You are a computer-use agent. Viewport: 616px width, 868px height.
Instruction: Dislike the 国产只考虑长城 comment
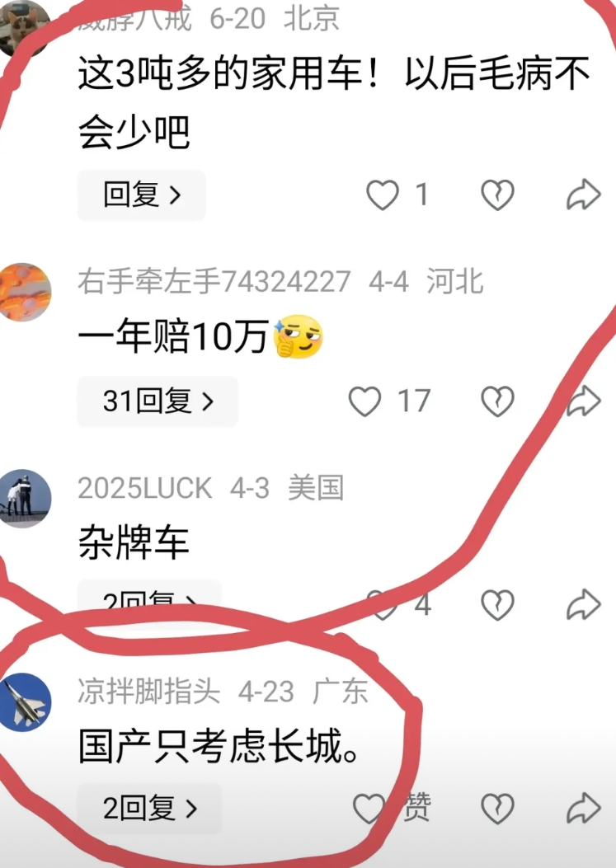tap(497, 809)
